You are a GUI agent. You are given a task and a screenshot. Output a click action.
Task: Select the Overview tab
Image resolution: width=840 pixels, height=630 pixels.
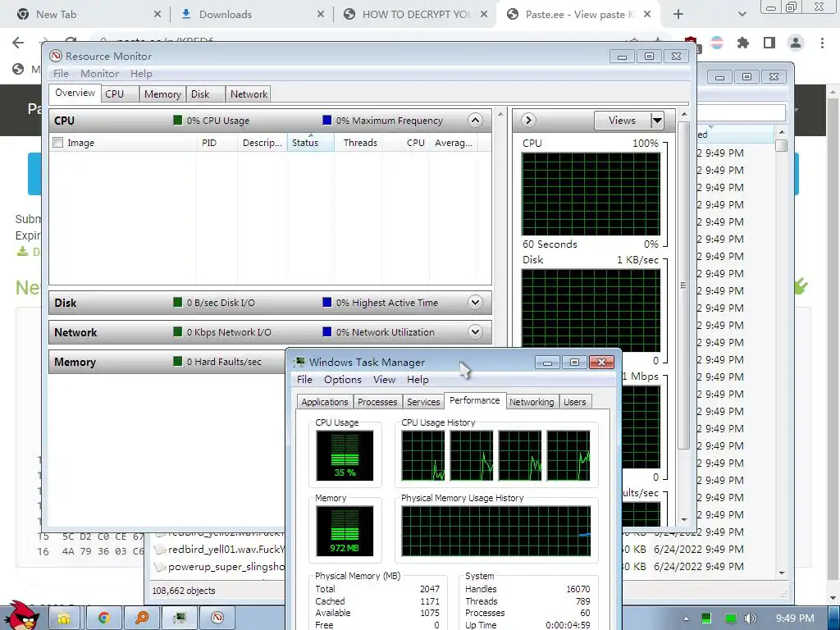point(75,93)
